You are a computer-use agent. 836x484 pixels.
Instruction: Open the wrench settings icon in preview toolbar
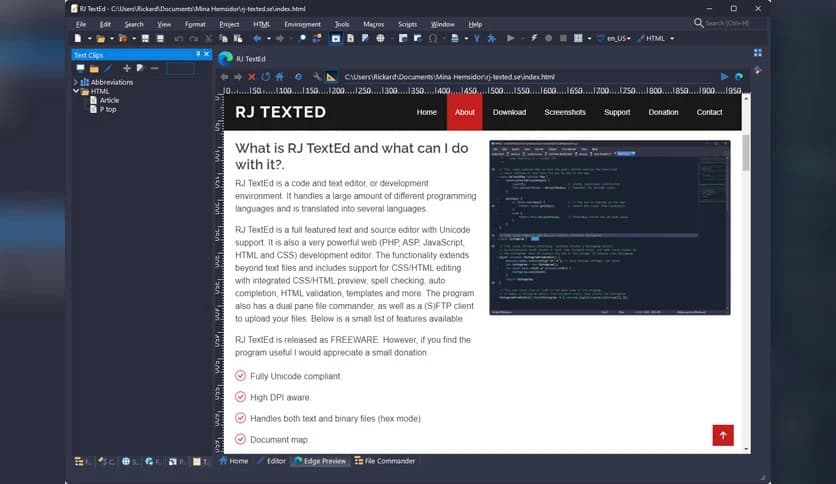[x=316, y=77]
